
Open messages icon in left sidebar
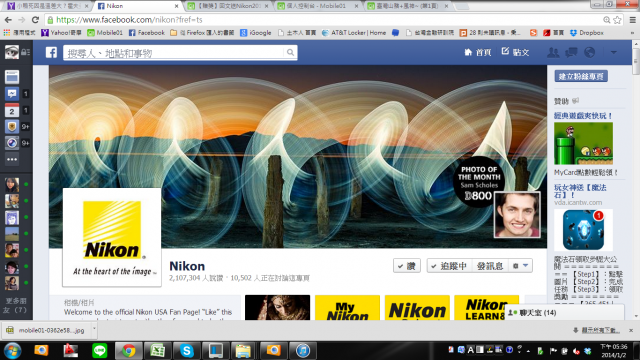pyautogui.click(x=12, y=94)
